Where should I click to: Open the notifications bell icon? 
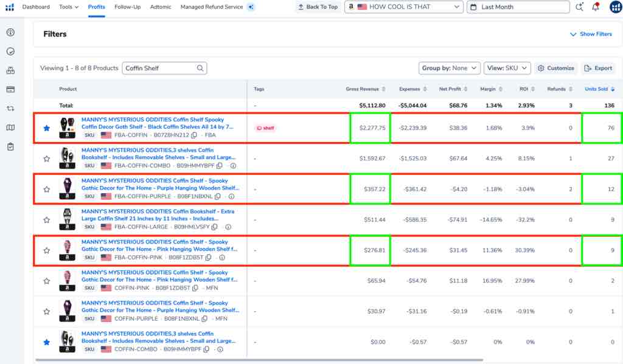(595, 7)
